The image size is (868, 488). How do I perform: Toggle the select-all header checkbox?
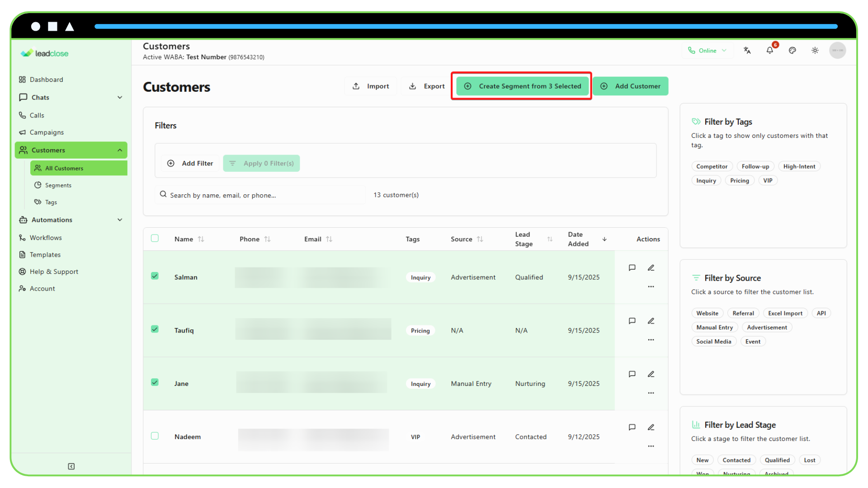[x=155, y=239]
